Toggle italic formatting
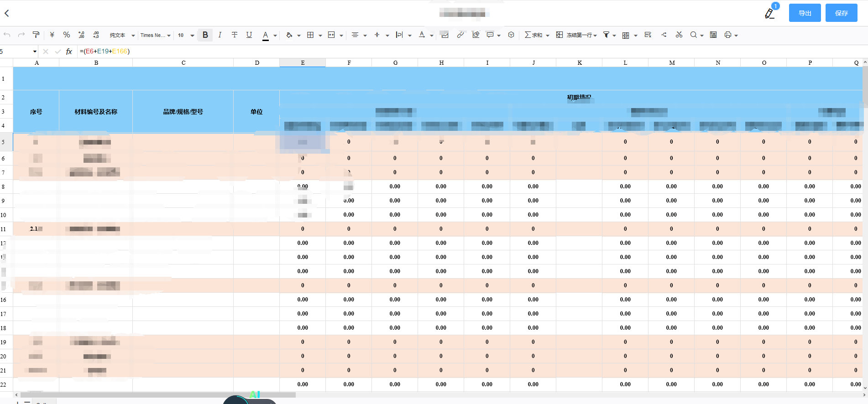This screenshot has height=404, width=868. pyautogui.click(x=220, y=35)
